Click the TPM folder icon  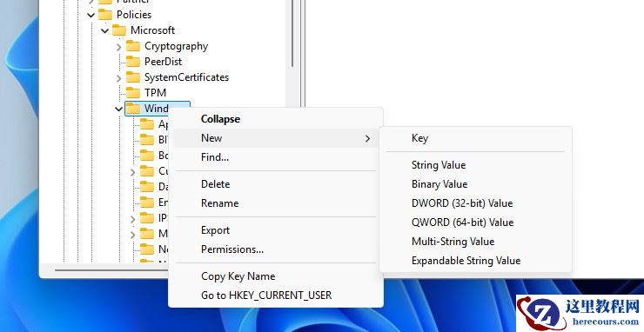tap(133, 93)
